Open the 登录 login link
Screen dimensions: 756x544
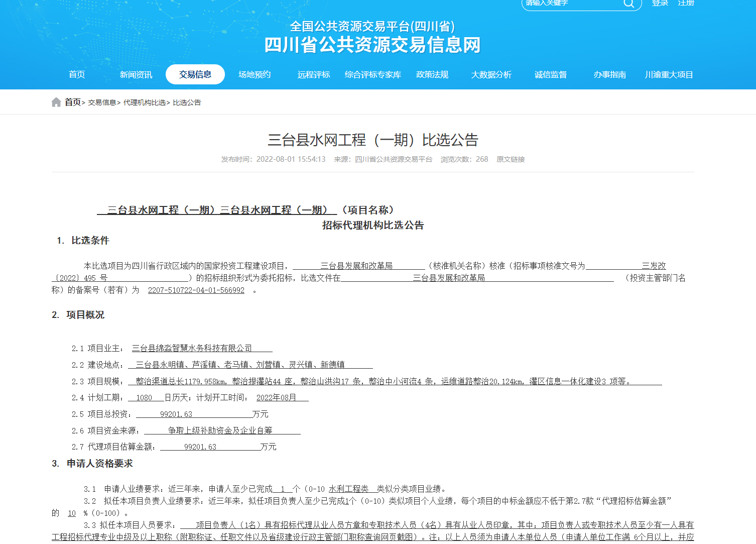pyautogui.click(x=660, y=3)
